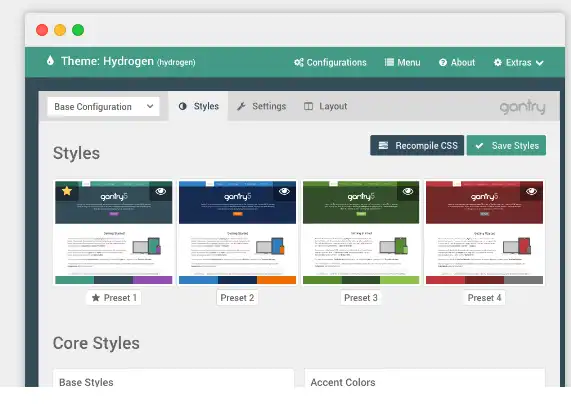This screenshot has height=407, width=571.
Task: Click the red macOS close button
Action: (x=42, y=30)
